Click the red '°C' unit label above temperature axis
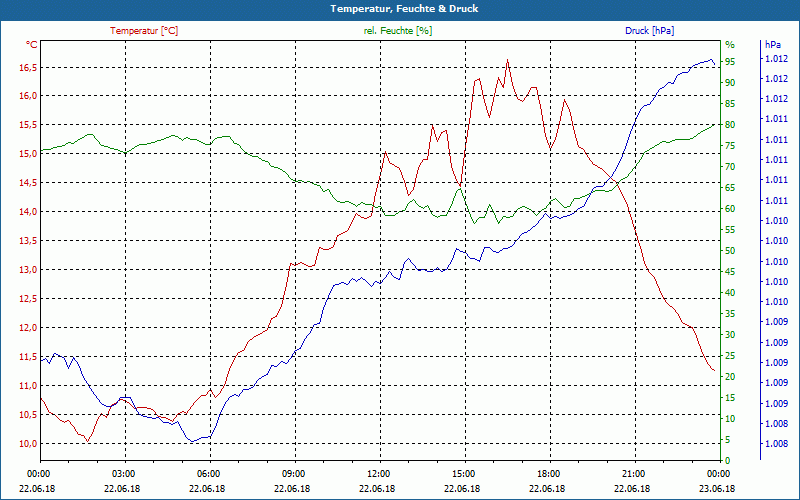Image resolution: width=800 pixels, height=500 pixels. [x=32, y=45]
